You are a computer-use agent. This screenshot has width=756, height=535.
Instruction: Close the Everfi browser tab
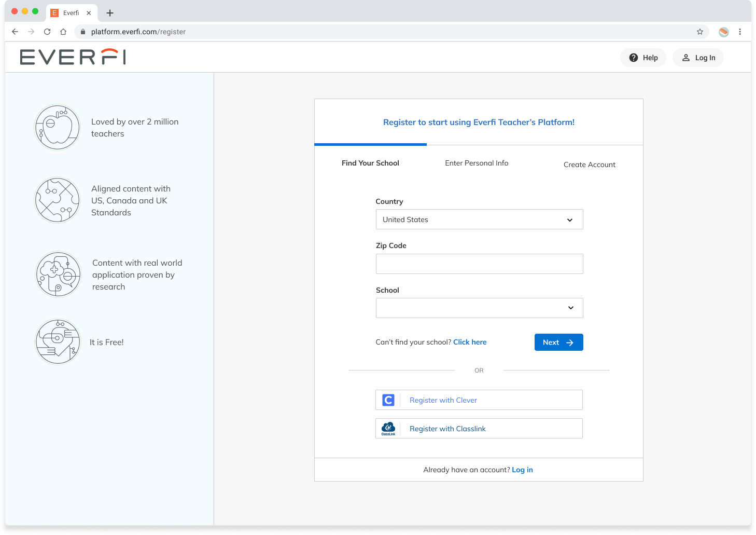click(89, 13)
